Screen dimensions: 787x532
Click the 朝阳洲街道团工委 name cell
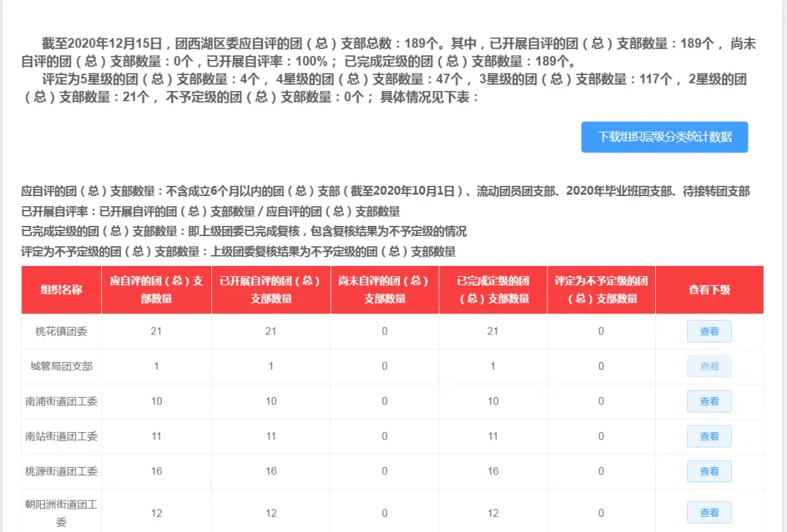pyautogui.click(x=61, y=512)
